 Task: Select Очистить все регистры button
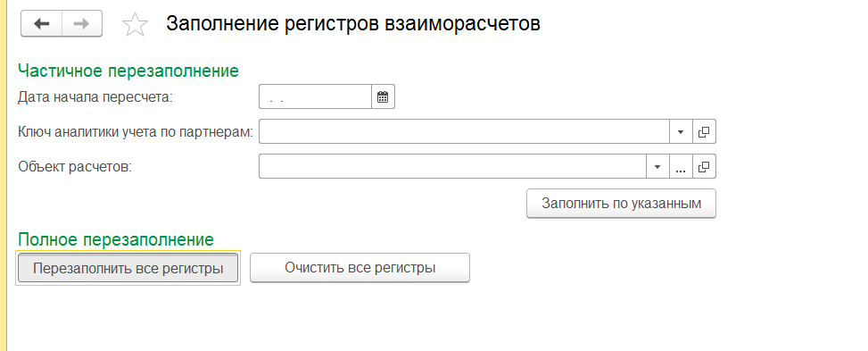(360, 267)
